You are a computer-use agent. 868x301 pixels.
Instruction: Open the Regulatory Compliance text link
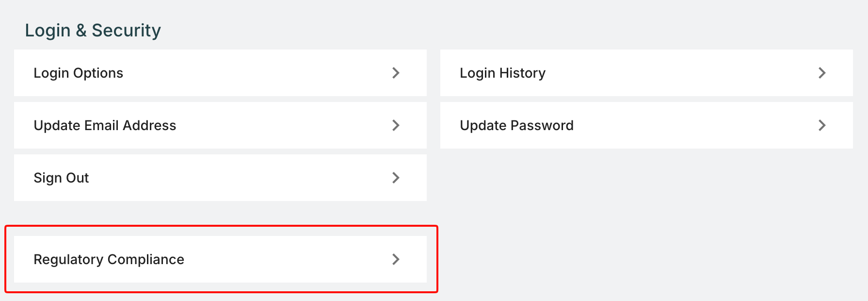click(109, 259)
